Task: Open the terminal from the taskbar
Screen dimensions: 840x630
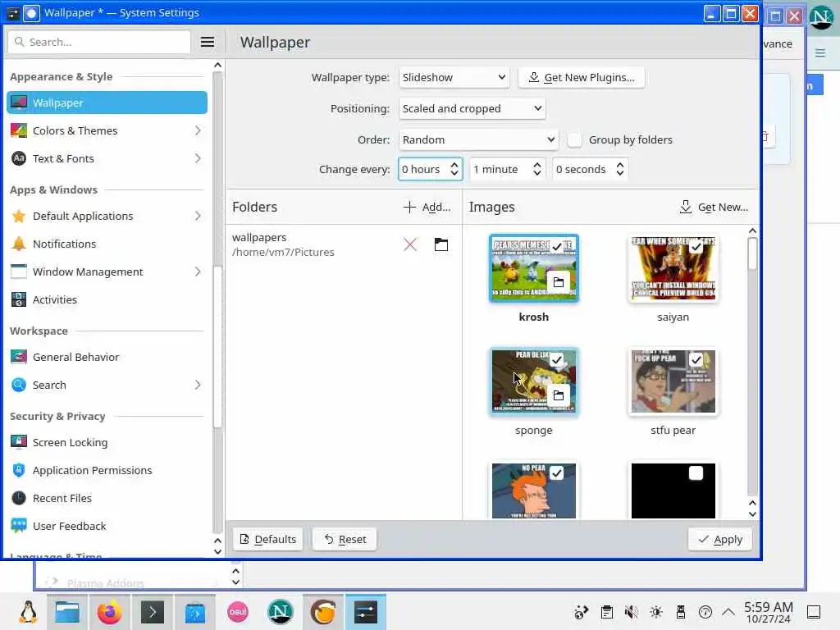Action: point(152,612)
